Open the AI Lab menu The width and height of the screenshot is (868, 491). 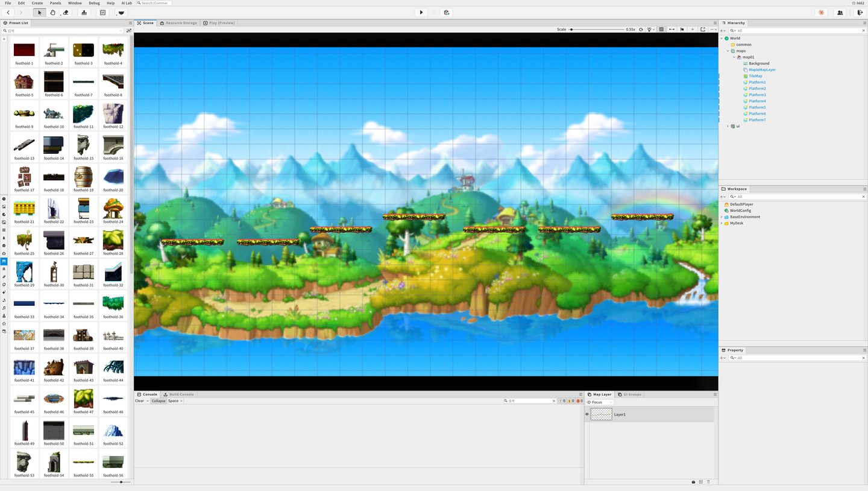tap(127, 3)
